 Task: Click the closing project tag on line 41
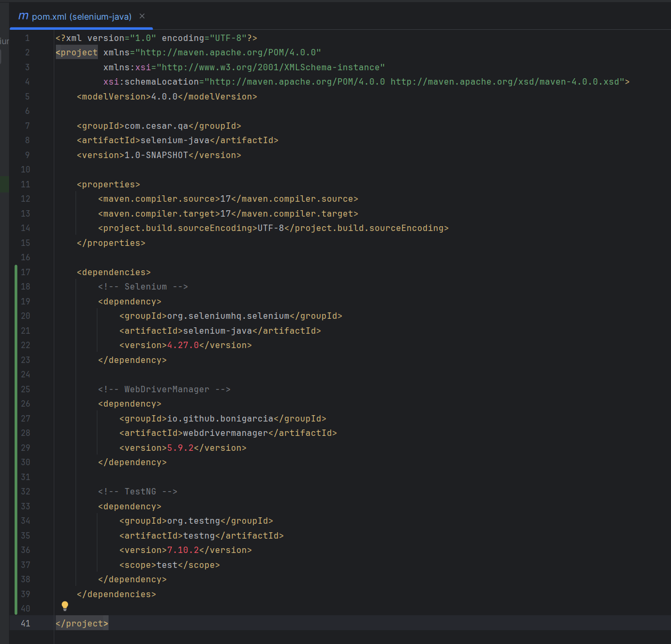(x=81, y=623)
